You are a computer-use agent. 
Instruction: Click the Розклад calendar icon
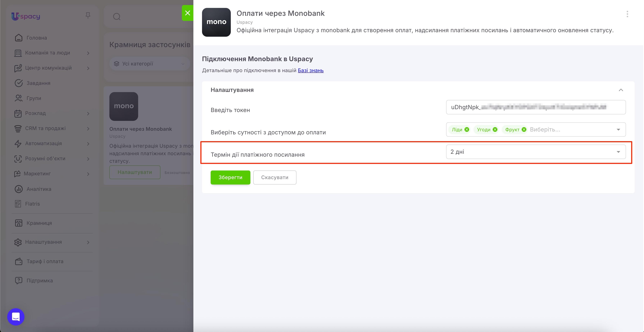(x=18, y=113)
